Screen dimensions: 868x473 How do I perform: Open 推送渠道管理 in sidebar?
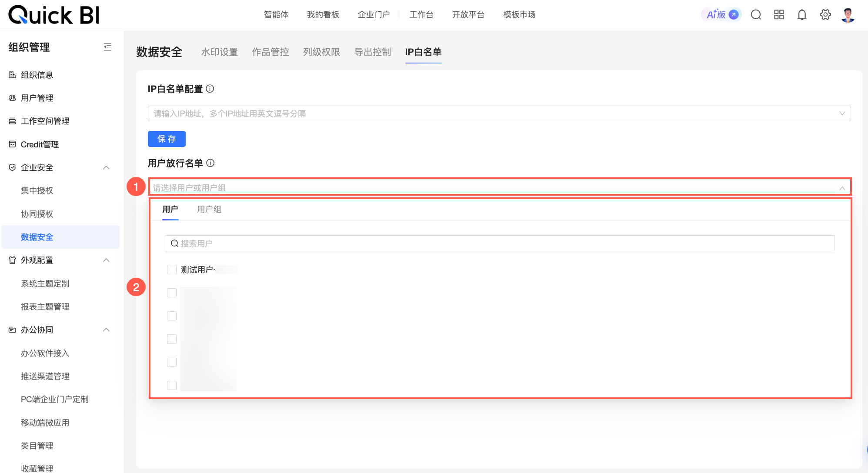[45, 376]
